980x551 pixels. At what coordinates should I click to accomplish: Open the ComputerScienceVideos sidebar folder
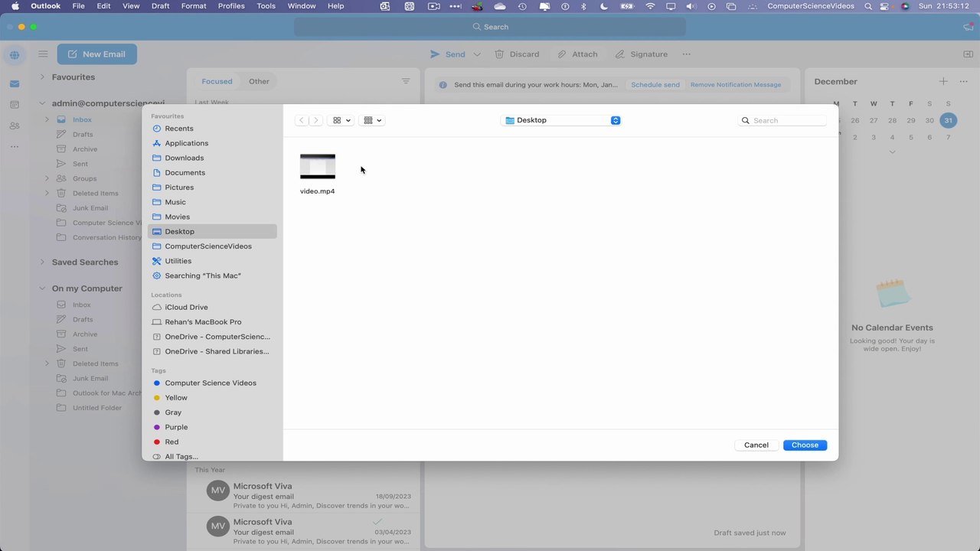(x=212, y=246)
